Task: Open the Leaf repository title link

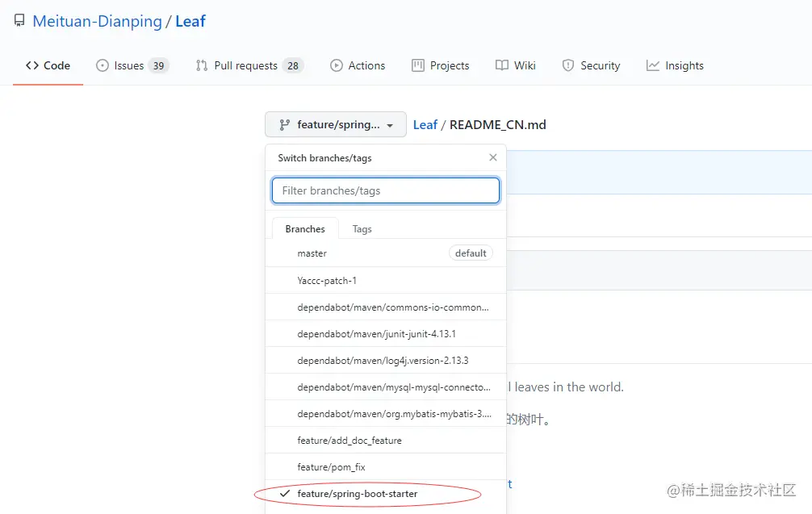Action: (190, 21)
